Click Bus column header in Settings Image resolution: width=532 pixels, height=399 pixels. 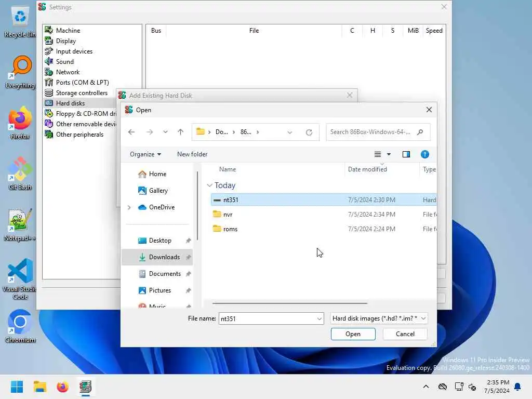click(x=156, y=31)
